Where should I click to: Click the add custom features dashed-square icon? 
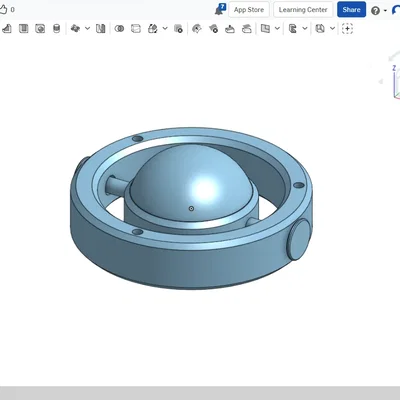click(347, 29)
